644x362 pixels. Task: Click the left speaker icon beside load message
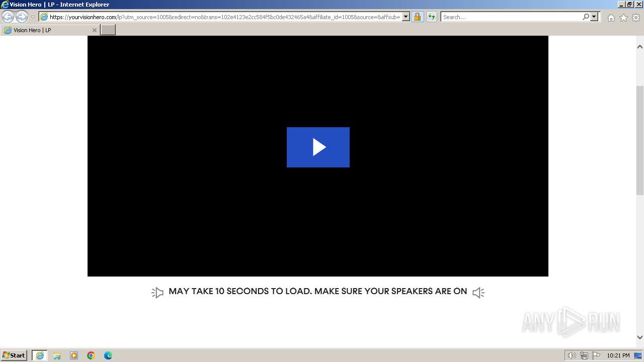tap(157, 292)
